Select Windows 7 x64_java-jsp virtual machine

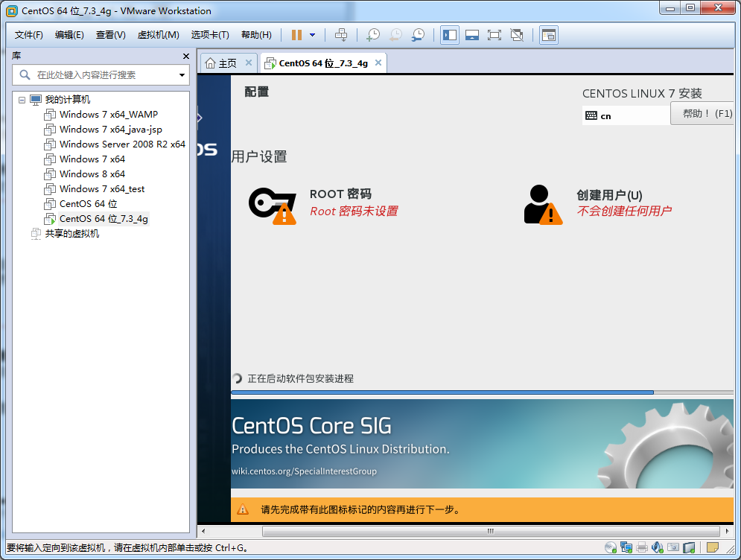pyautogui.click(x=110, y=130)
